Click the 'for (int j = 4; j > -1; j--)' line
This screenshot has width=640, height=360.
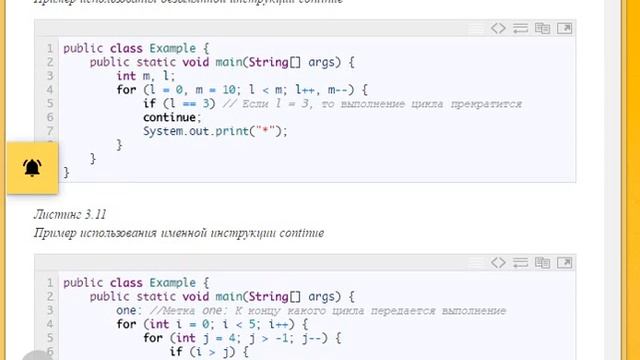click(x=242, y=338)
